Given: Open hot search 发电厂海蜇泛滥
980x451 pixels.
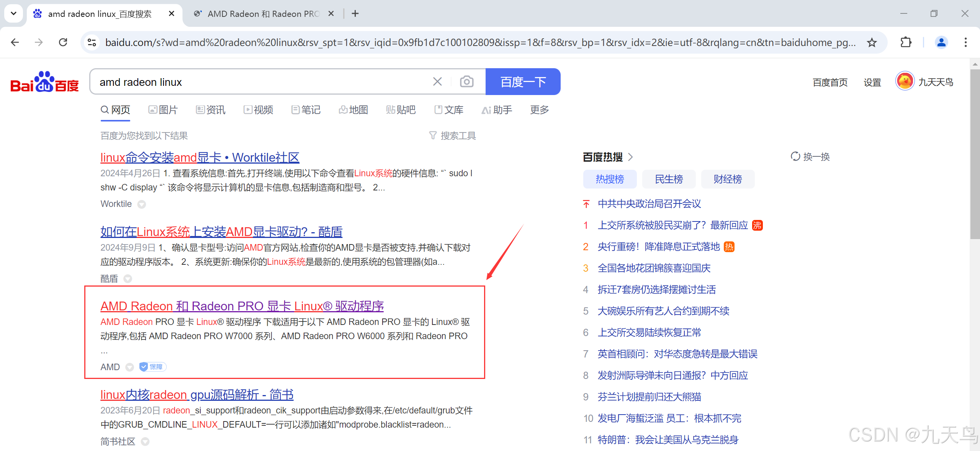Looking at the screenshot, I should 669,418.
